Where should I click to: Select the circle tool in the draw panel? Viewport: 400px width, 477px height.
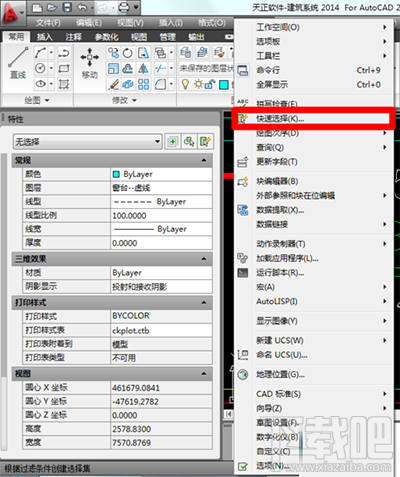pos(40,68)
